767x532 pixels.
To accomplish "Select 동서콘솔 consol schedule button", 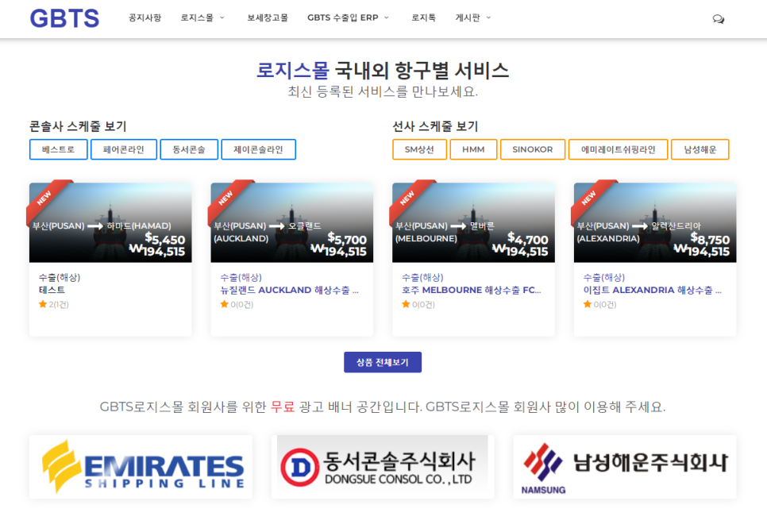I will [x=189, y=149].
